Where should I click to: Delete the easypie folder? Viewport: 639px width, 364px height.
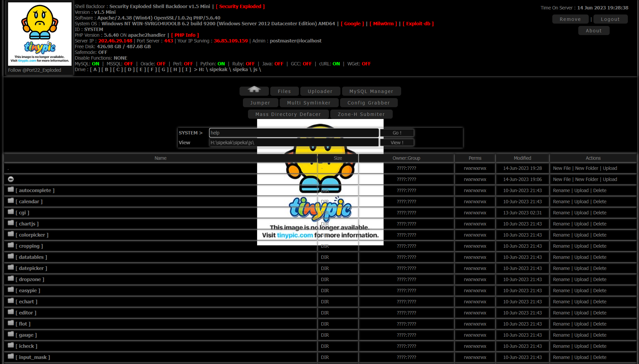click(x=600, y=291)
